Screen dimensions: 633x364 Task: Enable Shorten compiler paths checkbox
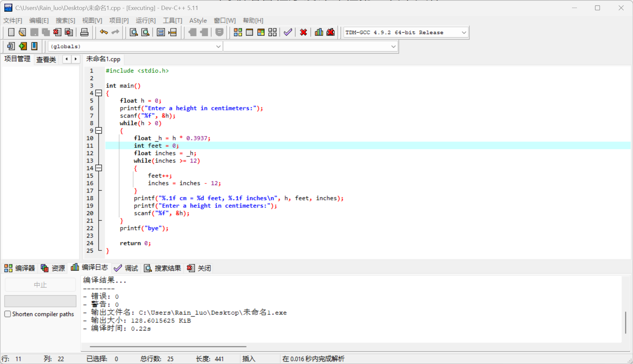coord(7,314)
